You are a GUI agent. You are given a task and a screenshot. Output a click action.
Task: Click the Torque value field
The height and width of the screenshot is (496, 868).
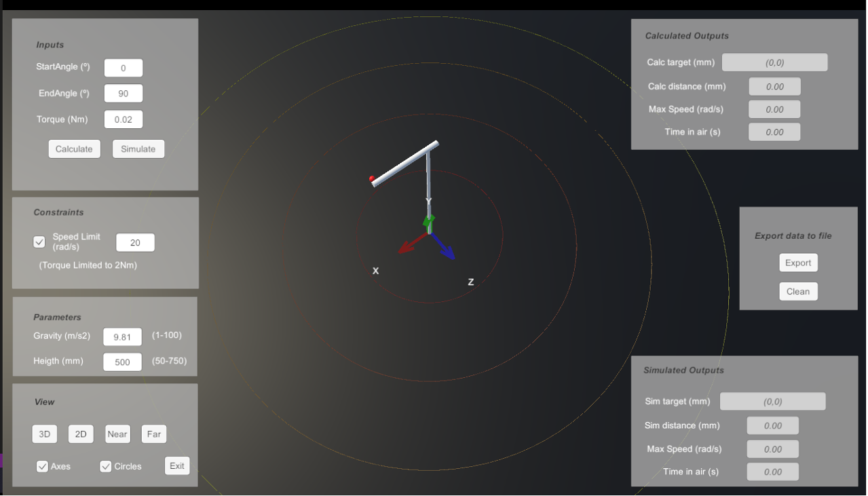pos(123,119)
